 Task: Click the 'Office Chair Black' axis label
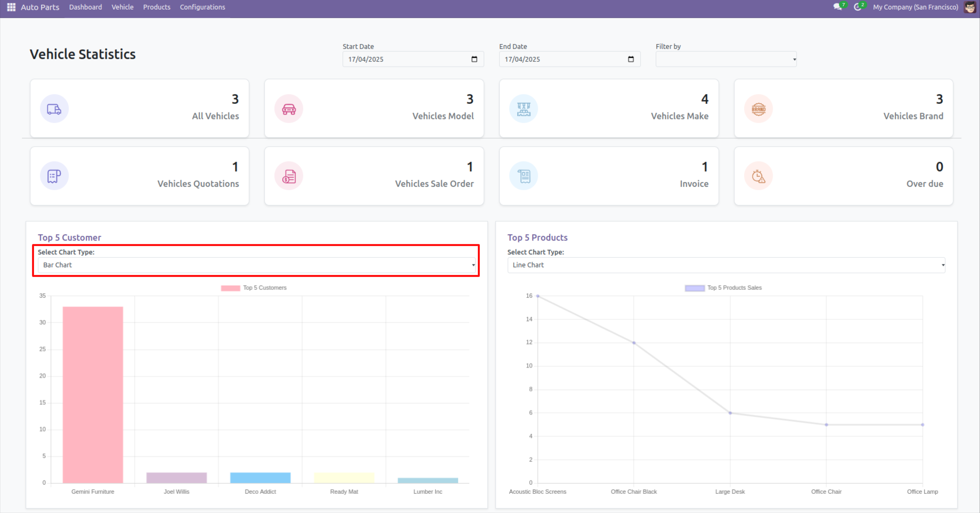634,492
